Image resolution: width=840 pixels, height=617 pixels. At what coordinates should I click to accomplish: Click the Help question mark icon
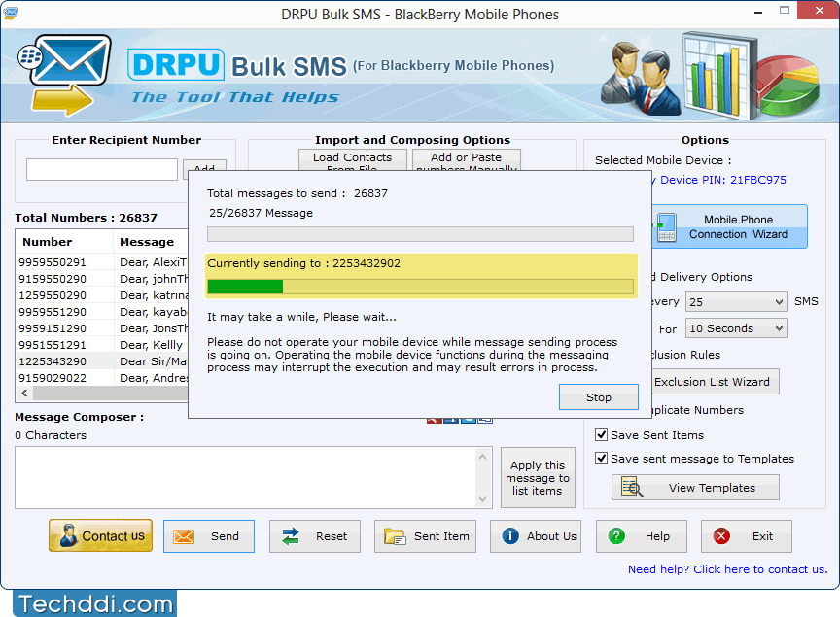[x=616, y=535]
